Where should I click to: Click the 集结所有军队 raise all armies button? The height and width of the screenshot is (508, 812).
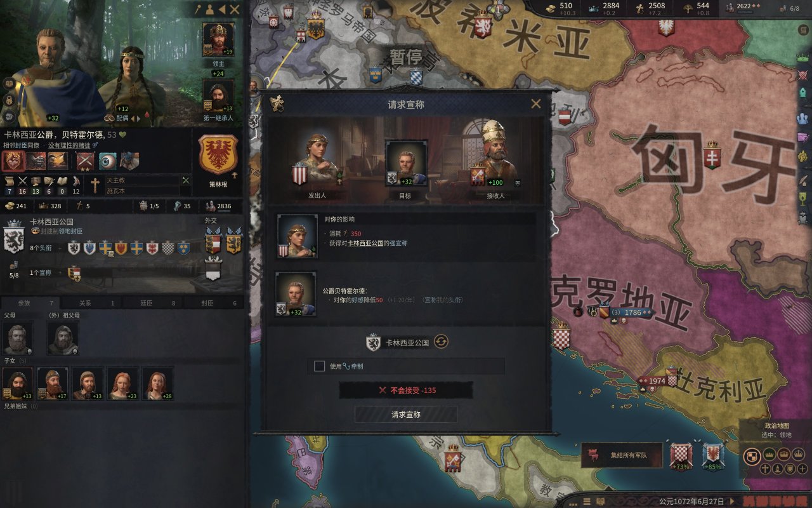click(x=622, y=455)
